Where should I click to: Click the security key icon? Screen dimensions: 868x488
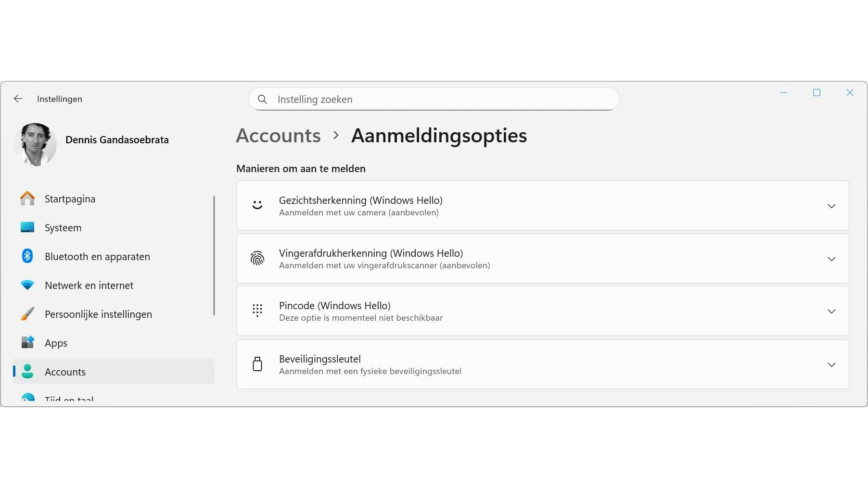click(257, 364)
